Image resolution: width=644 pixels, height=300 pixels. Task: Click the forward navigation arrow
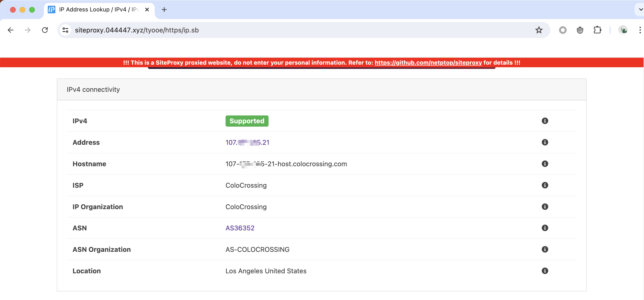tap(27, 30)
